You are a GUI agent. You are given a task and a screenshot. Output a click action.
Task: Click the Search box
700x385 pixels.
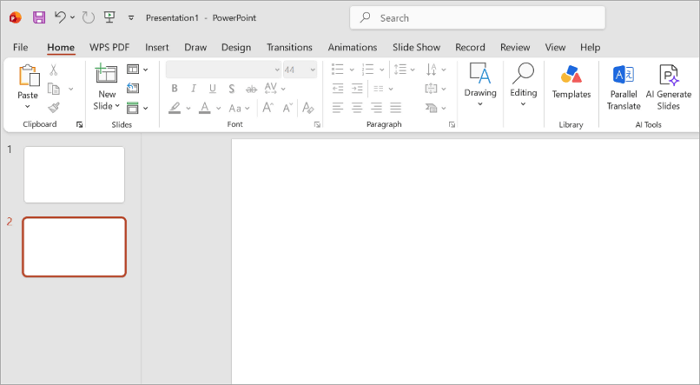coord(477,18)
